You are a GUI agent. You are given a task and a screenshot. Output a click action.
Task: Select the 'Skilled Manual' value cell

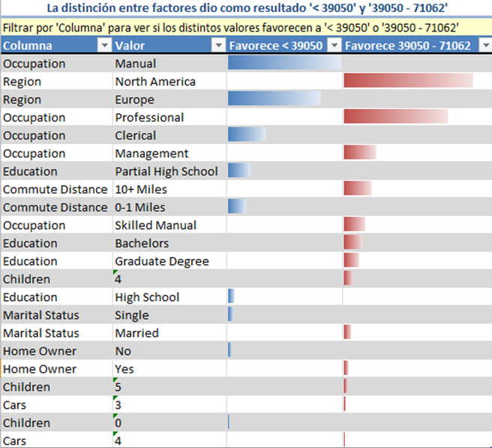pyautogui.click(x=156, y=226)
